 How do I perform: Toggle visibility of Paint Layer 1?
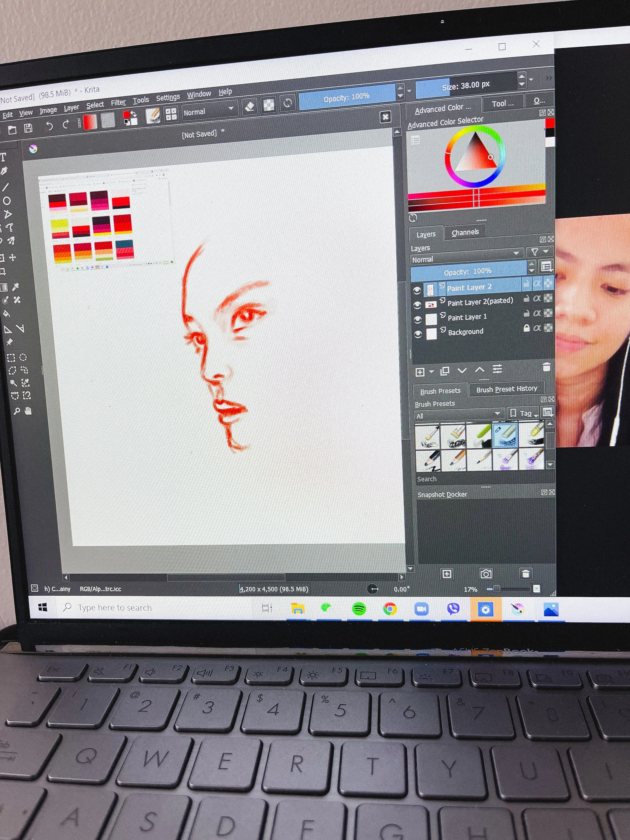[418, 319]
